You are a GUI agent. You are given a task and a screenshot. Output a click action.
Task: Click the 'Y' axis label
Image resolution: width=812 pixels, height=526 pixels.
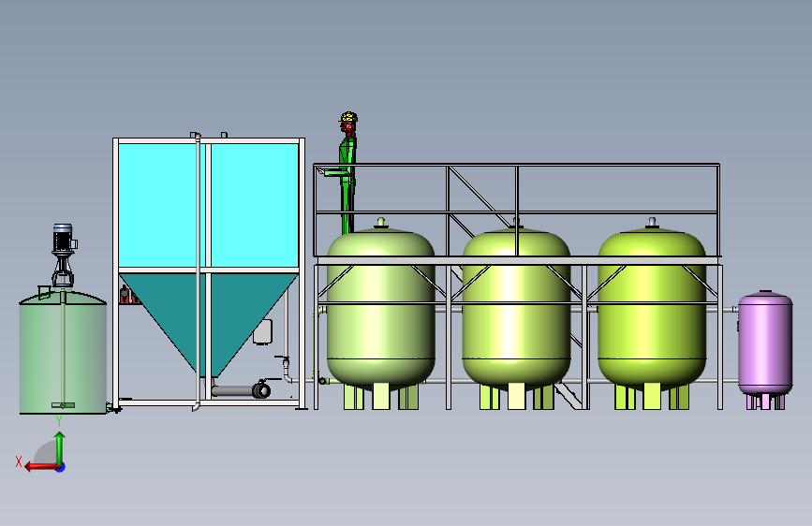(x=59, y=421)
